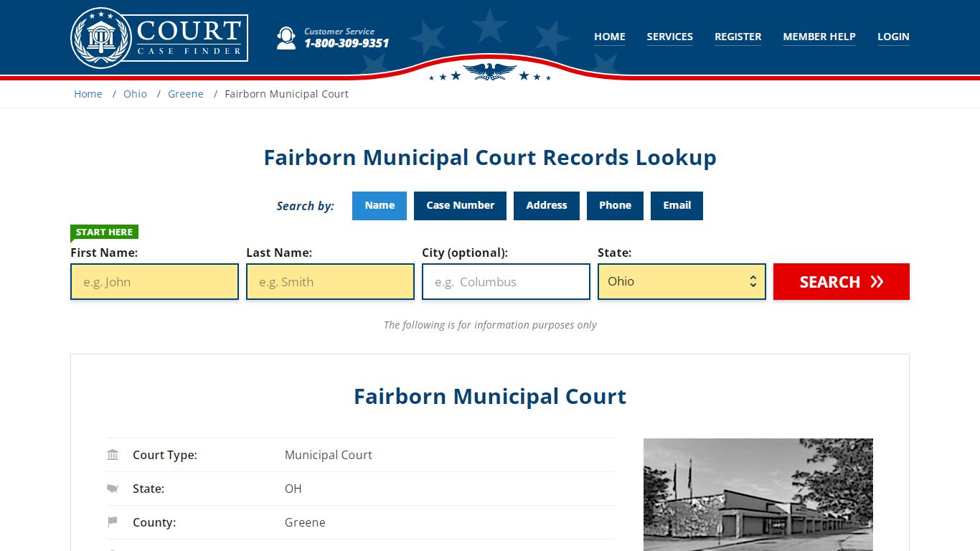The width and height of the screenshot is (980, 551).
Task: Click the County label
Action: coord(154,522)
